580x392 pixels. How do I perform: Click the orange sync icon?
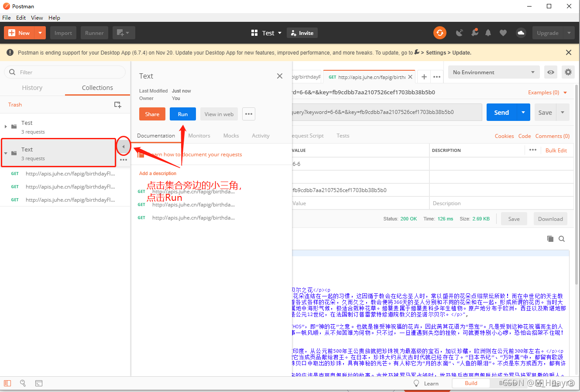tap(439, 33)
